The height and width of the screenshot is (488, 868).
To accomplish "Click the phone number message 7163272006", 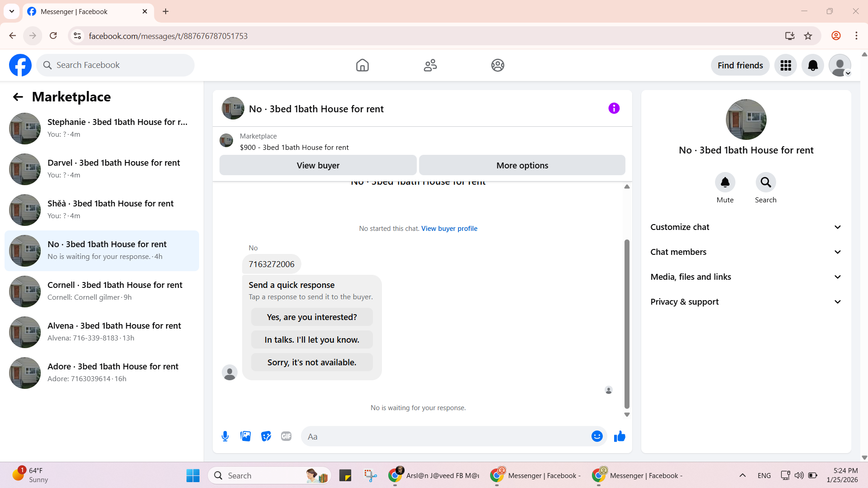I will click(272, 264).
